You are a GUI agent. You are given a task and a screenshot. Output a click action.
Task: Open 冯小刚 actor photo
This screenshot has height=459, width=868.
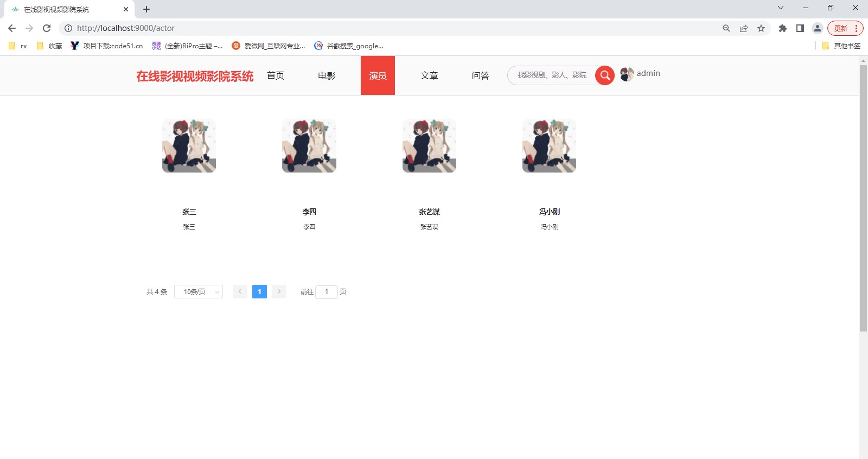click(x=549, y=145)
